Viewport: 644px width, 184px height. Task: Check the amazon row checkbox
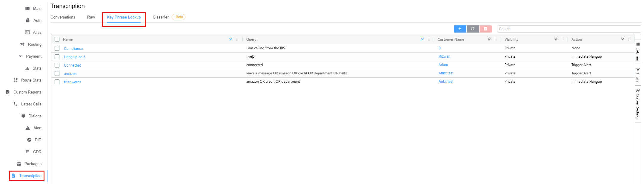point(57,73)
